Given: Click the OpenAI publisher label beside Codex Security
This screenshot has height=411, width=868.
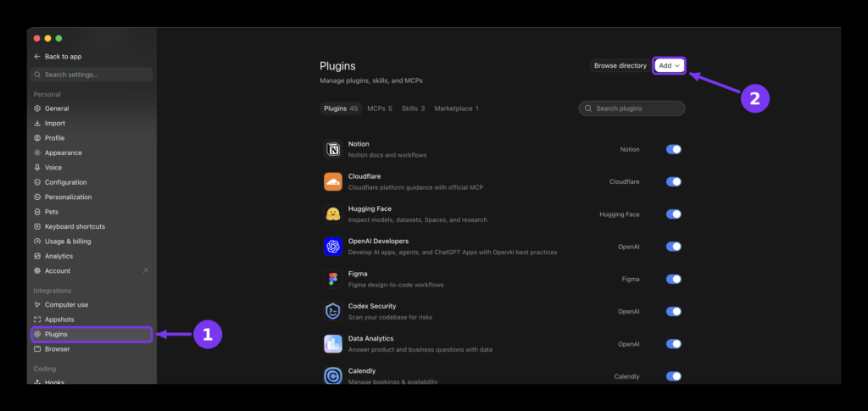Looking at the screenshot, I should (x=629, y=312).
